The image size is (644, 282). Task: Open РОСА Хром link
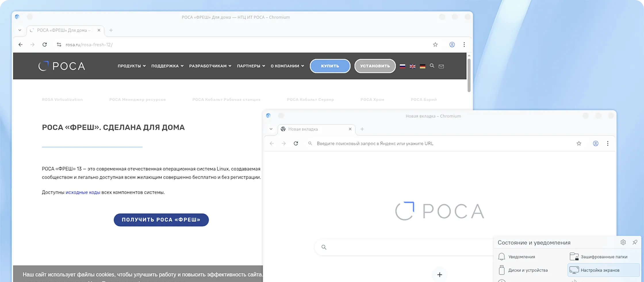coord(372,100)
